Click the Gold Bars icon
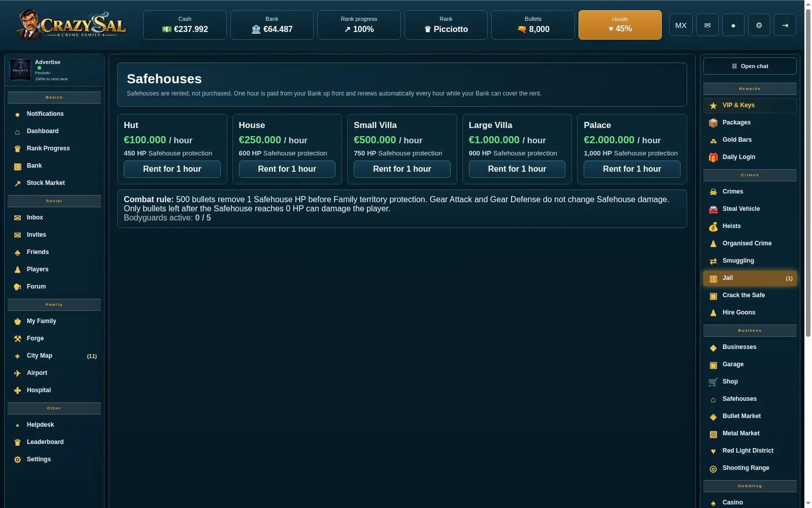Screen dimensions: 812x508 [713, 140]
